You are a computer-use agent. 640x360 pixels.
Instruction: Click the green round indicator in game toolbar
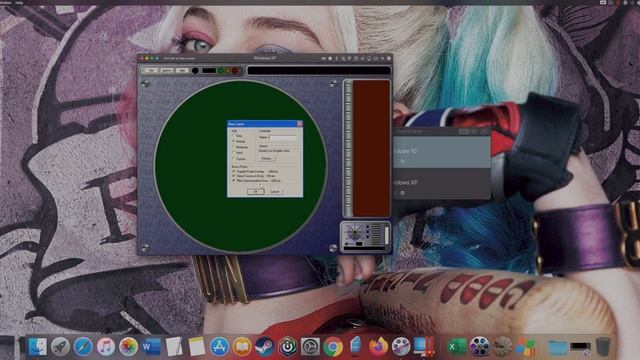[x=221, y=71]
